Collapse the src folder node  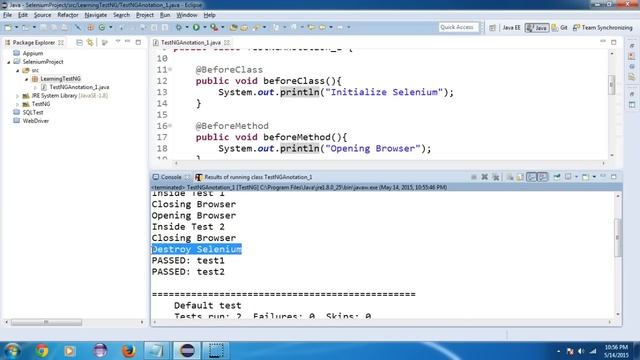[18, 71]
